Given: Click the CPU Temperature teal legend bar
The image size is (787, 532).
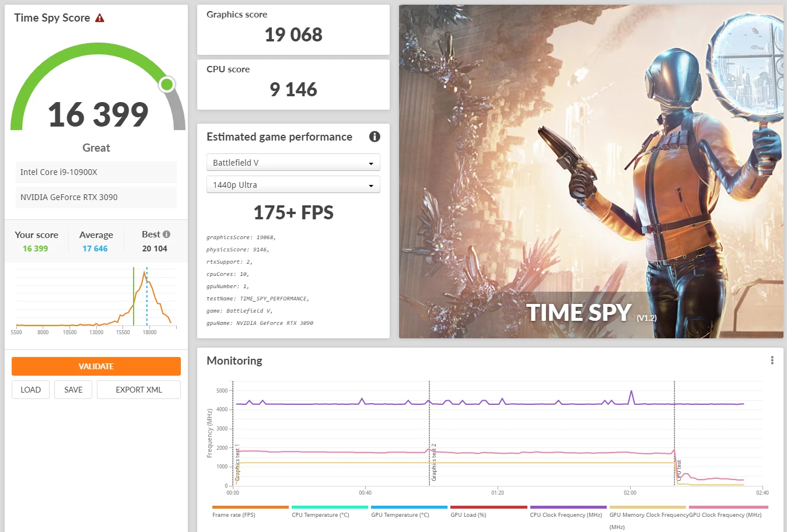Looking at the screenshot, I should (x=330, y=508).
